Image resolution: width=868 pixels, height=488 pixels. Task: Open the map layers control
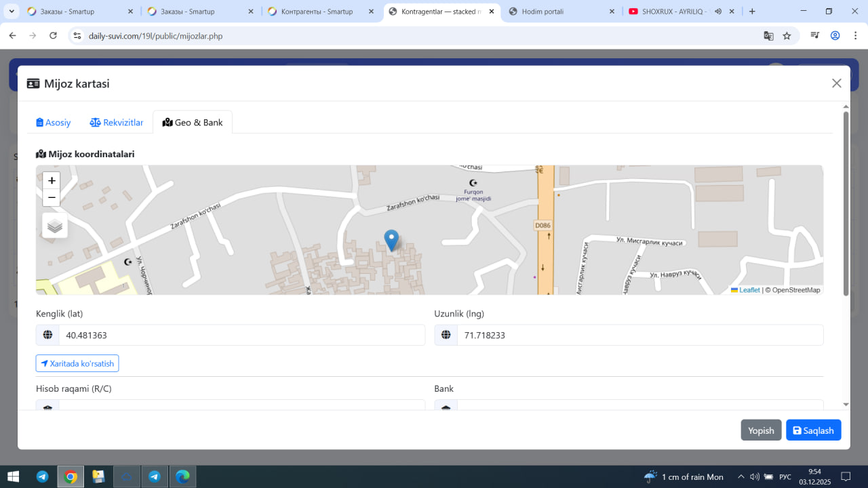pos(55,226)
